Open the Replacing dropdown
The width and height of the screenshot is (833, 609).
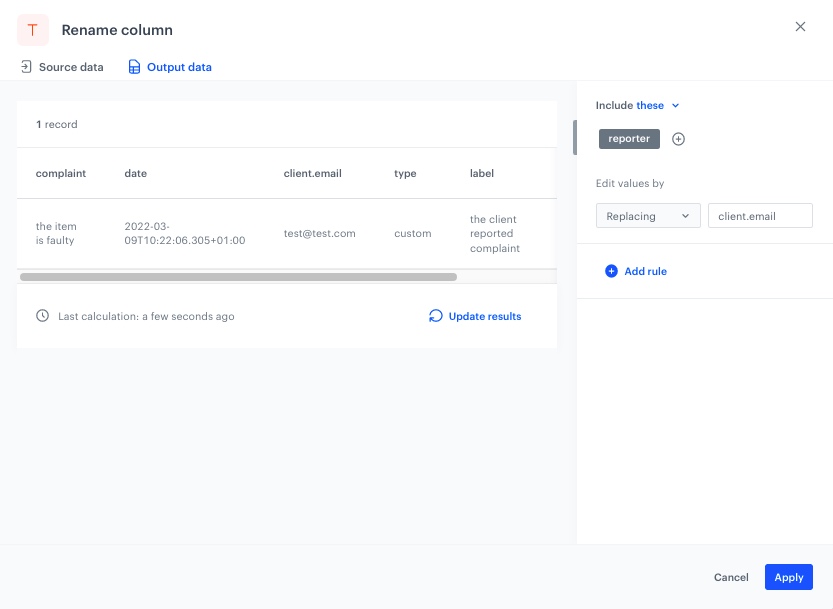pyautogui.click(x=647, y=216)
